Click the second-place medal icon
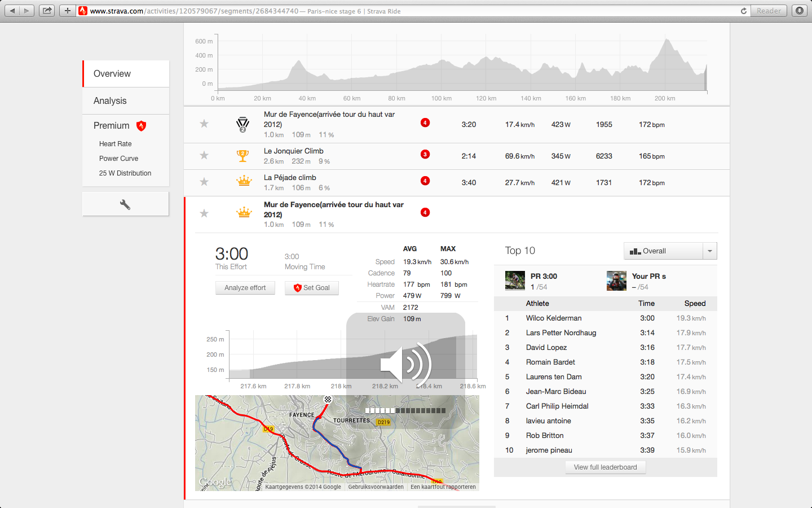Image resolution: width=812 pixels, height=508 pixels. (243, 124)
